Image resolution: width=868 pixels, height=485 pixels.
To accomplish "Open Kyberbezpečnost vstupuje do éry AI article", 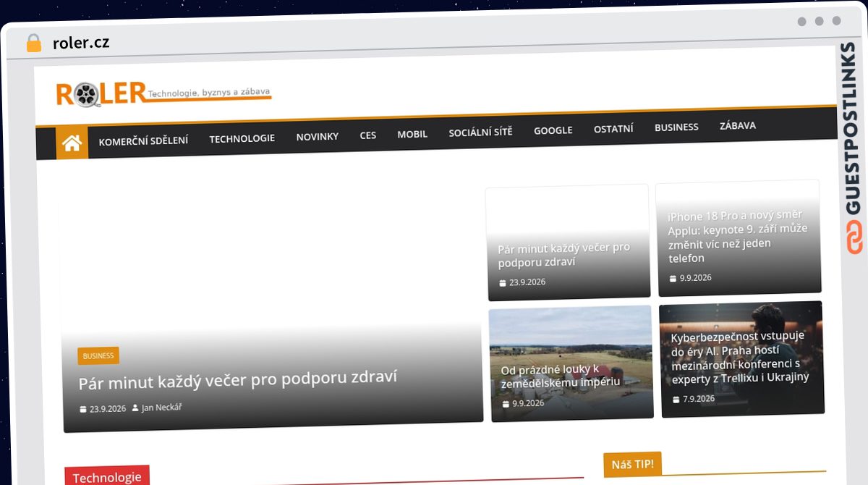I will pos(740,357).
